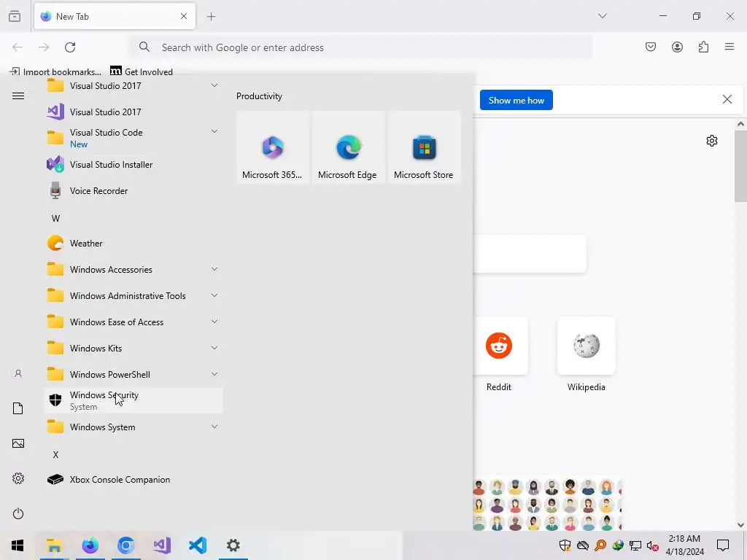Click Show me how button
The height and width of the screenshot is (560, 747).
(516, 100)
